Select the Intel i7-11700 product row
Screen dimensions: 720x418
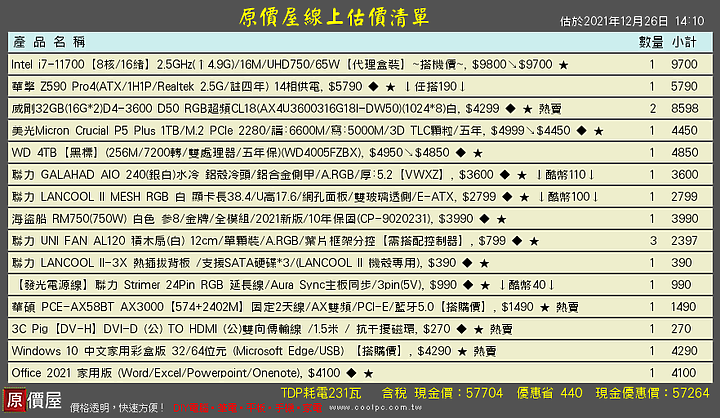click(x=360, y=64)
